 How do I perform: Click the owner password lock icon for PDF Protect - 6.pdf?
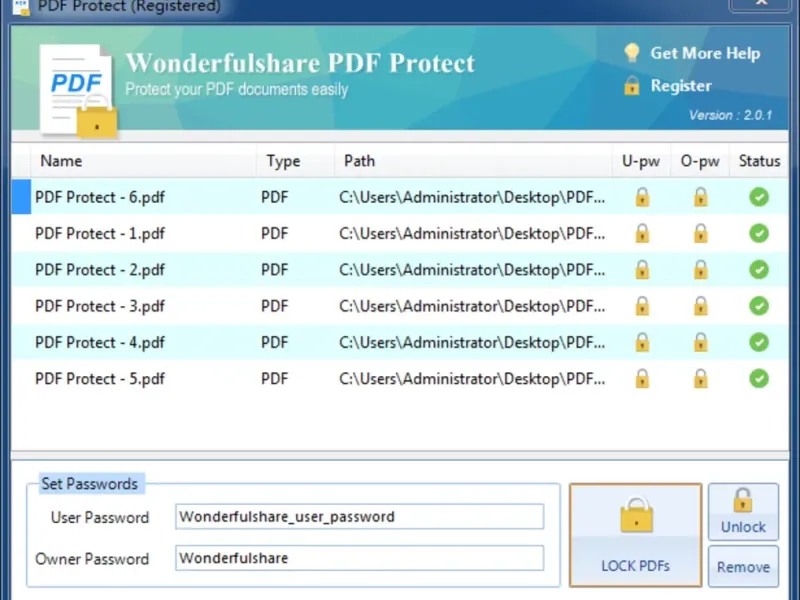pyautogui.click(x=701, y=197)
